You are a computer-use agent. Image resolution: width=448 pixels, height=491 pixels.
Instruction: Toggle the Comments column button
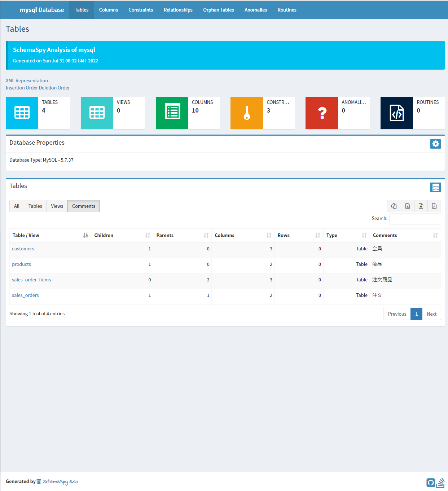[x=84, y=206]
